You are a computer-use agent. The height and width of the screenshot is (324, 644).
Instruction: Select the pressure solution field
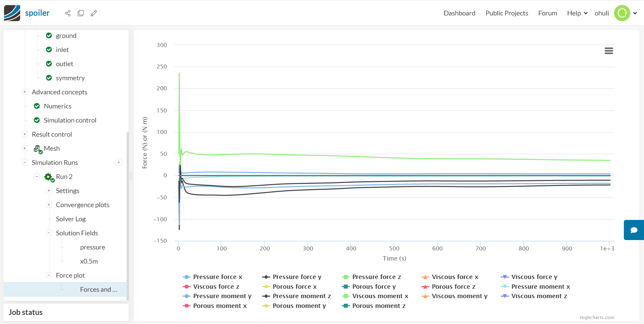[92, 247]
